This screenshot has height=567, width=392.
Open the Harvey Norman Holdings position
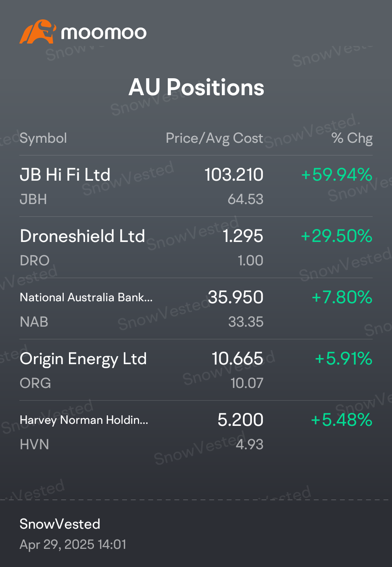(84, 420)
